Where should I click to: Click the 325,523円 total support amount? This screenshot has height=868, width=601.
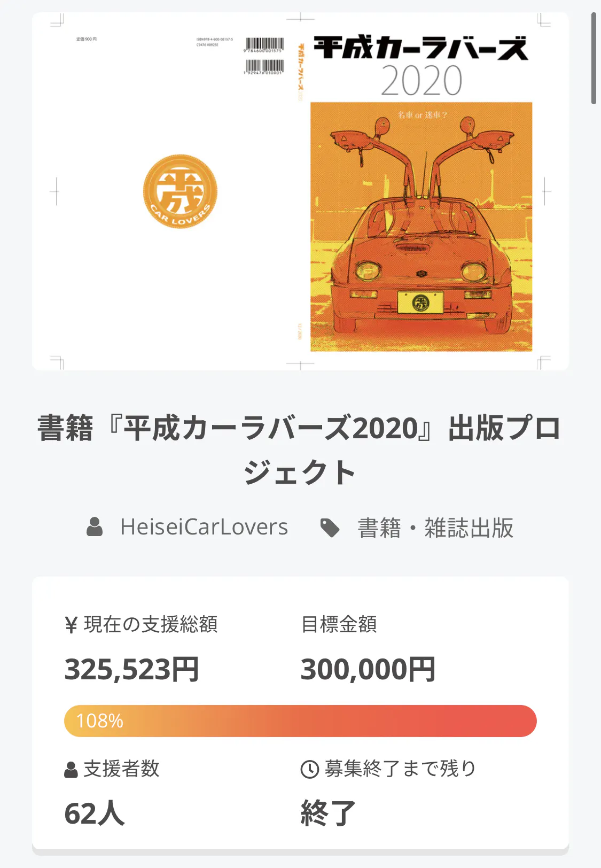coord(132,670)
